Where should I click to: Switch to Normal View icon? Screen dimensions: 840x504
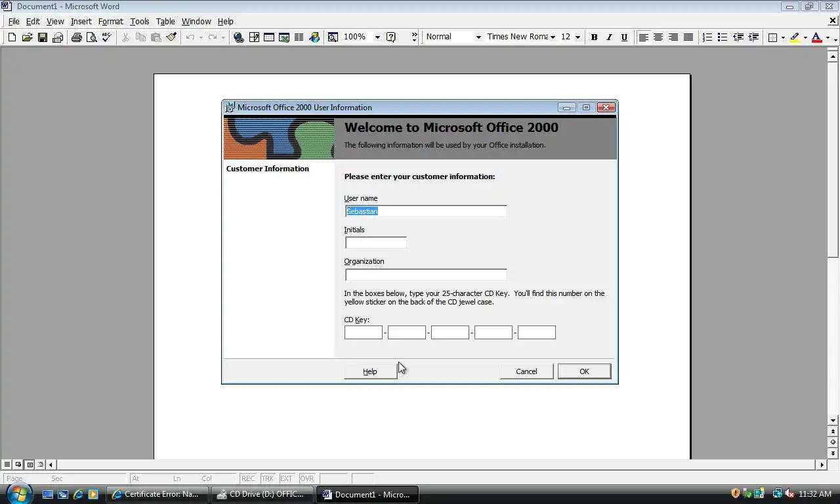7,465
